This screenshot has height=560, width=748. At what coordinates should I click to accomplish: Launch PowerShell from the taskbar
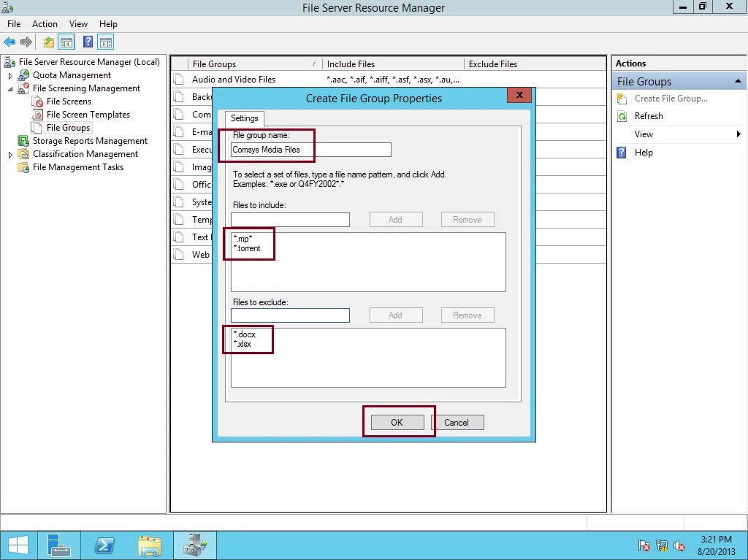104,545
